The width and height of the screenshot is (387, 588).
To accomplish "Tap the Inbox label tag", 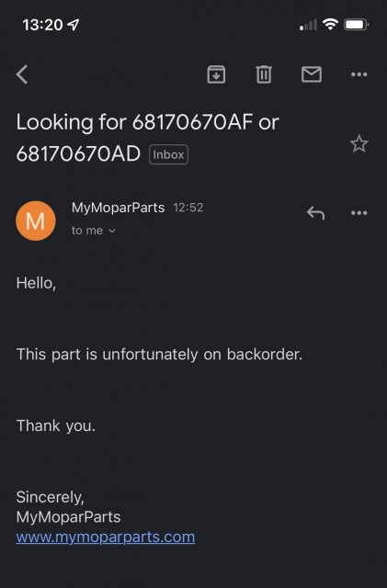I will [x=168, y=154].
